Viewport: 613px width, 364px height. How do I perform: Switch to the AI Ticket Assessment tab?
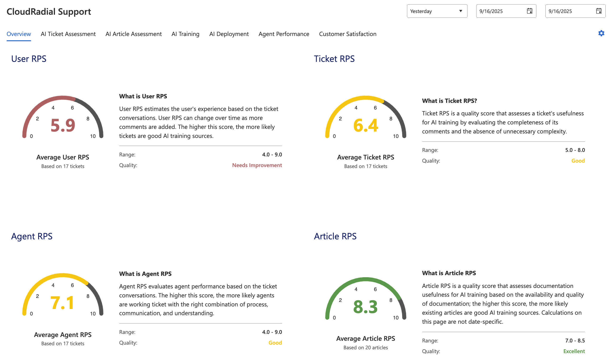68,34
